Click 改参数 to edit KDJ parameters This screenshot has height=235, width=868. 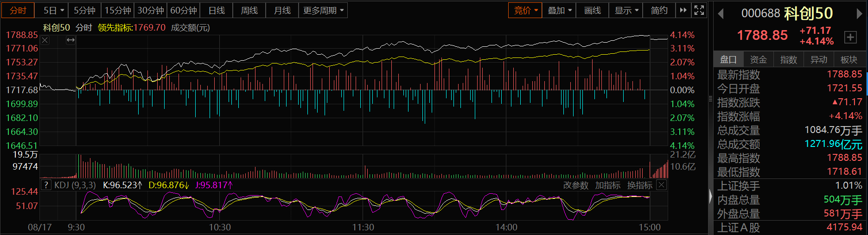click(x=576, y=185)
